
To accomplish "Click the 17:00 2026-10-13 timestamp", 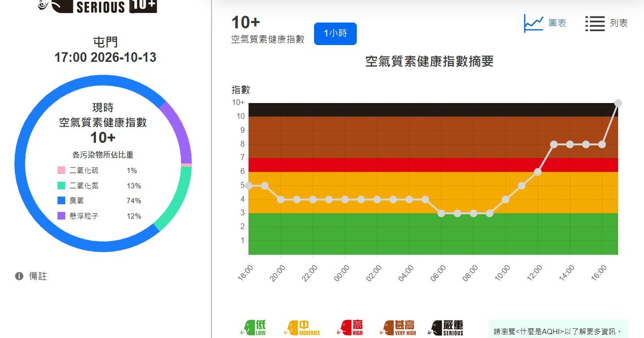I will point(105,57).
